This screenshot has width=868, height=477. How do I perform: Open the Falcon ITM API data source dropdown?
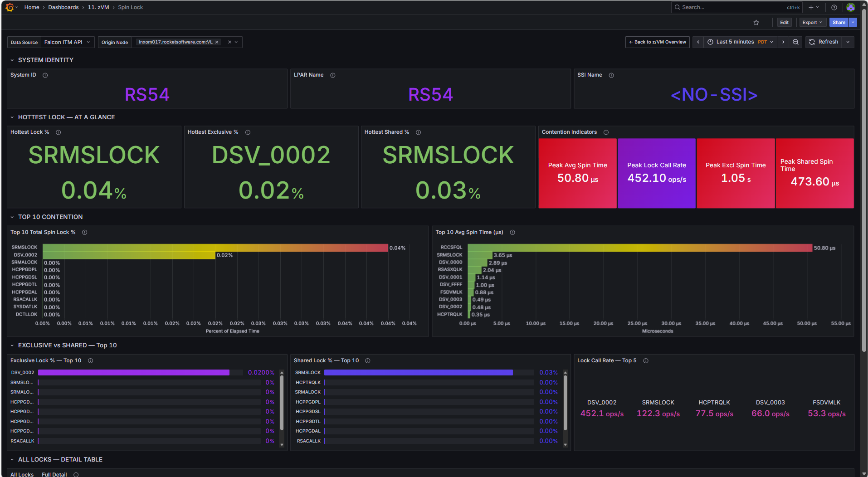pos(67,42)
